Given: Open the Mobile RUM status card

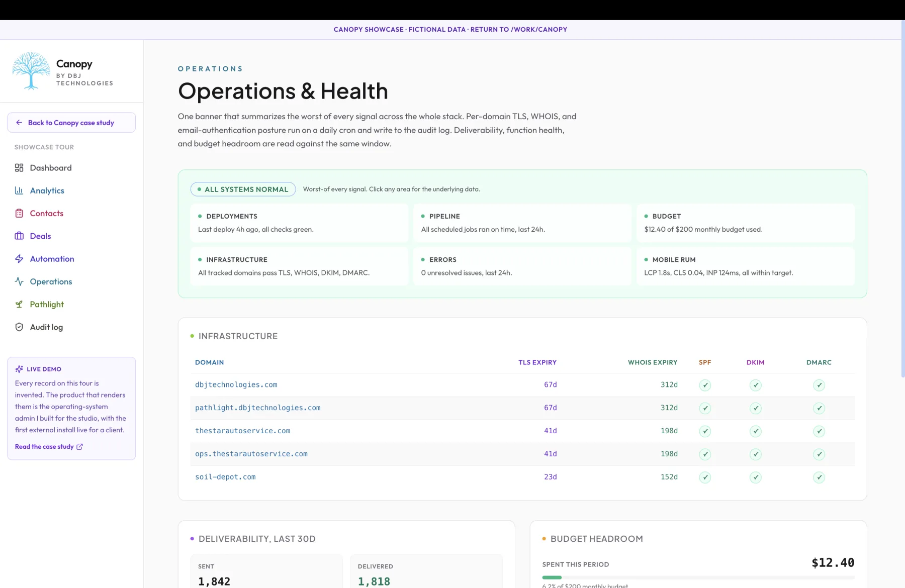Looking at the screenshot, I should (x=746, y=266).
